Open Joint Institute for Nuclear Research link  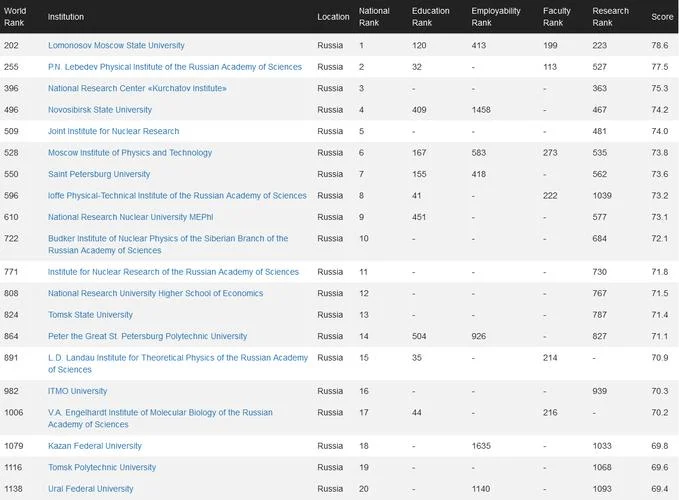point(113,131)
